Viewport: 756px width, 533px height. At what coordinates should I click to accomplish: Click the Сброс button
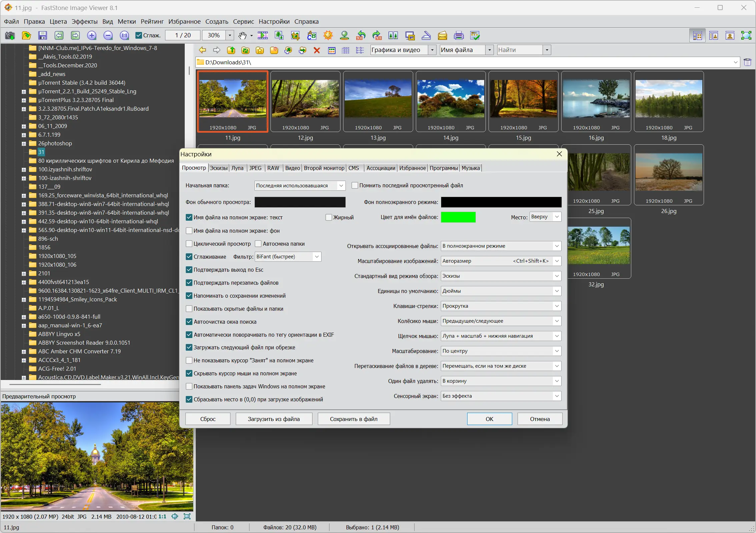[207, 419]
